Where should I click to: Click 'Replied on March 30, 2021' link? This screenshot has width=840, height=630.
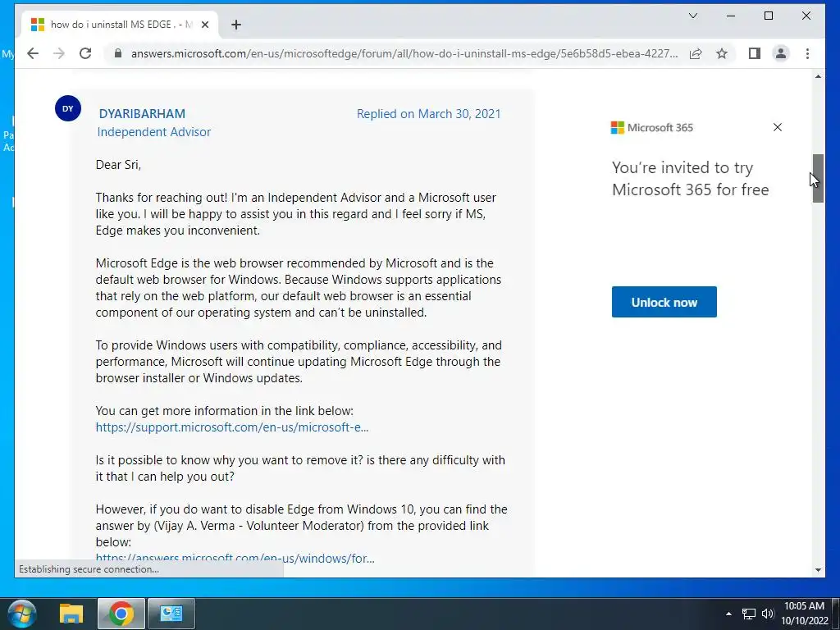428,113
